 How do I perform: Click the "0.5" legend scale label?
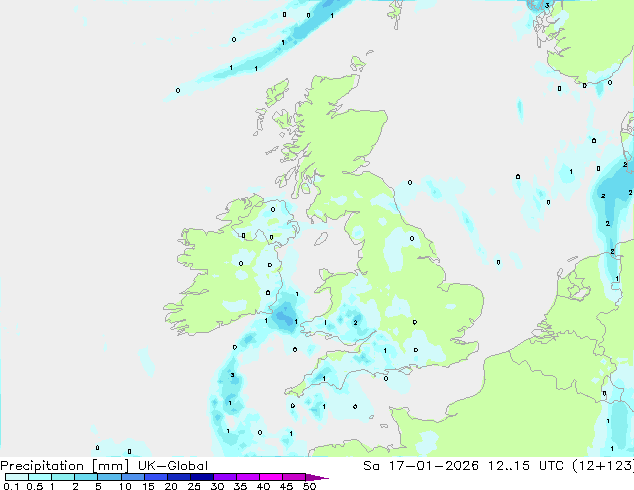(x=35, y=486)
